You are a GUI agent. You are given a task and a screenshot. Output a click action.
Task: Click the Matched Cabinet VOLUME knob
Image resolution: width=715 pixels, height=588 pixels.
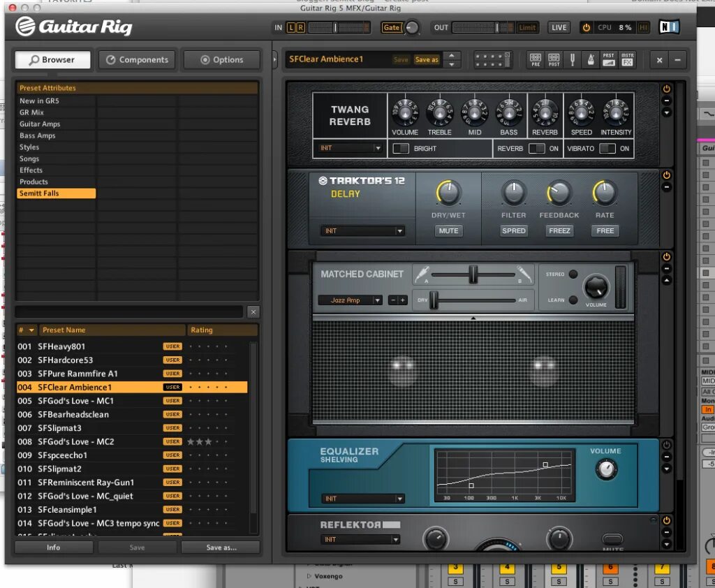pos(596,287)
